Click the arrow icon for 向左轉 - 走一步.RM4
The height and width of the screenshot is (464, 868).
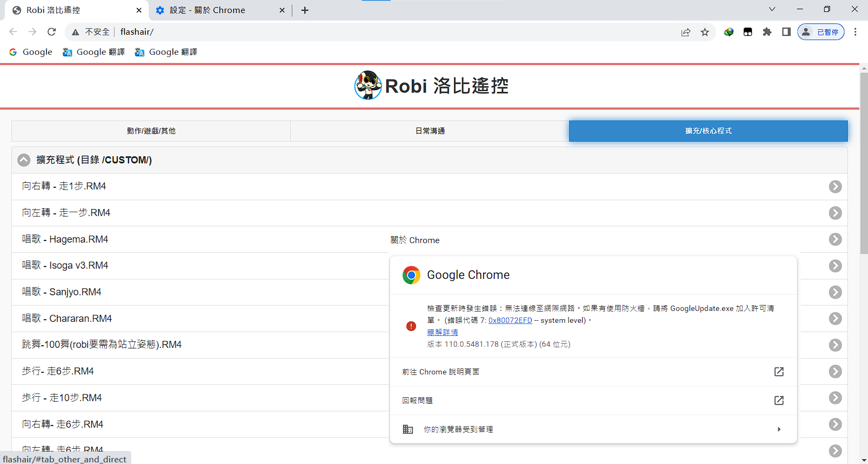[x=835, y=213]
